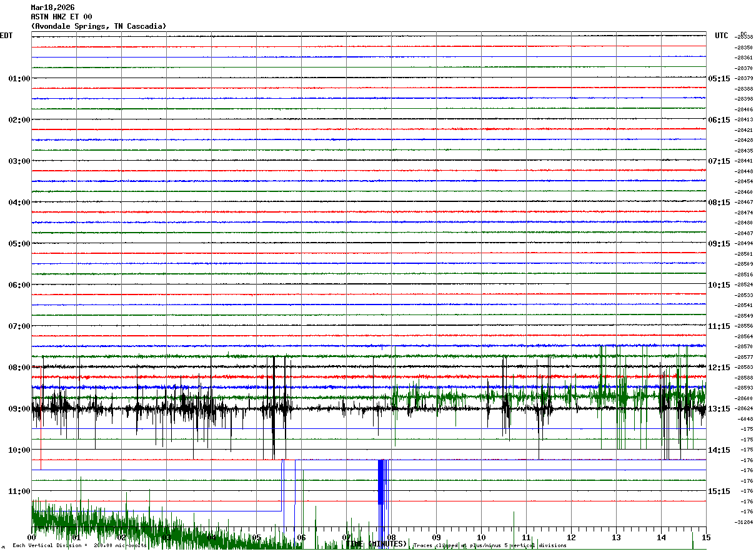Click the Avondale Springs, TN Cascadia location text

coord(99,26)
